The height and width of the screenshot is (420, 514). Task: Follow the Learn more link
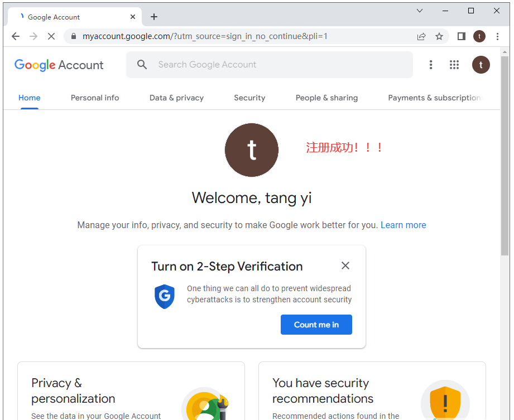point(403,225)
